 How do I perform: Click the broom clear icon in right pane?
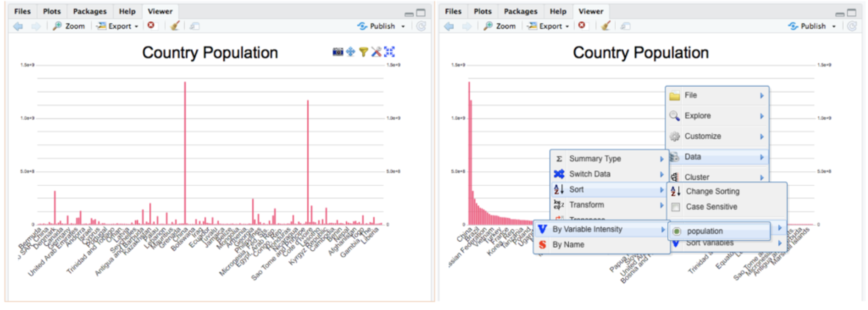click(x=605, y=26)
